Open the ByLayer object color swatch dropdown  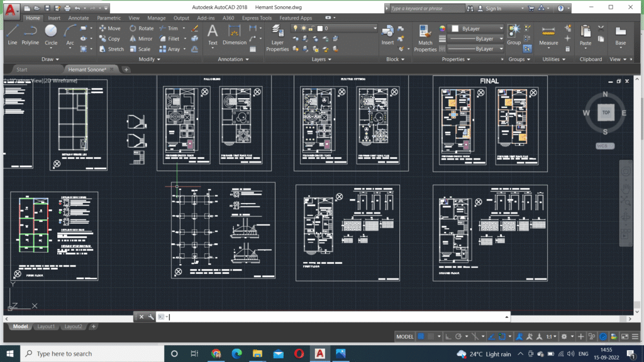(x=477, y=29)
